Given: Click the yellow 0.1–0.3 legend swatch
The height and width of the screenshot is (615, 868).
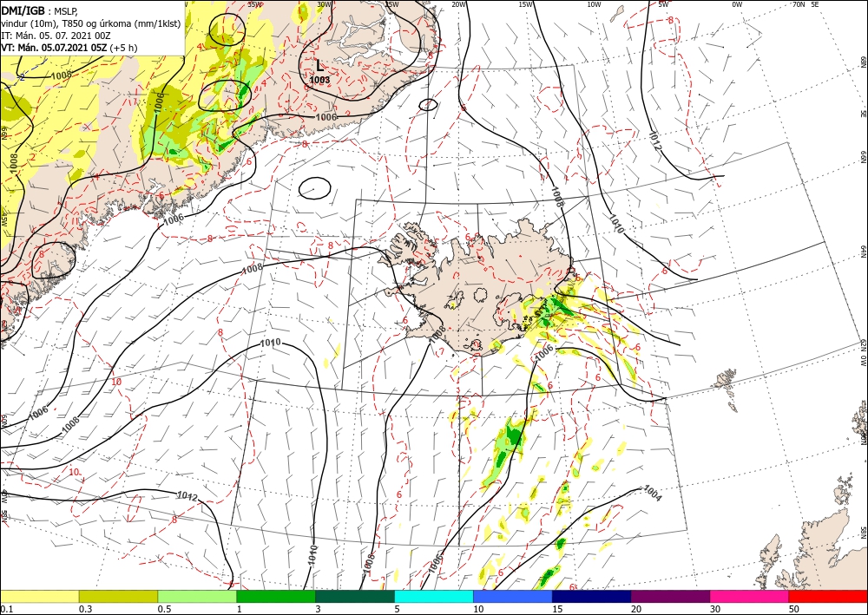Looking at the screenshot, I should [x=39, y=596].
